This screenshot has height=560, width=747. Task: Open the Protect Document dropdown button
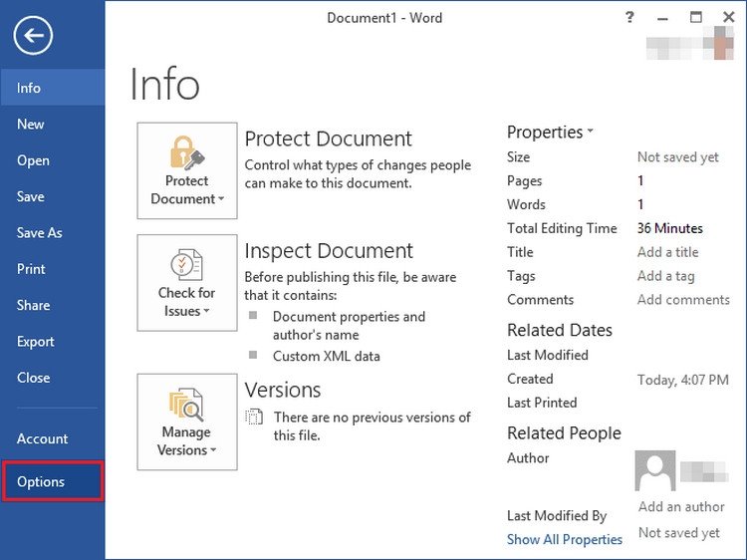187,170
